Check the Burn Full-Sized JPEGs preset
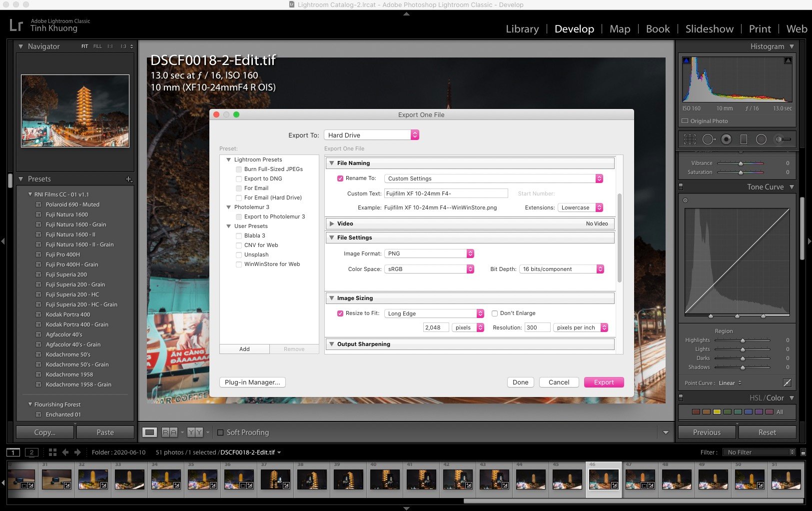 [x=239, y=169]
